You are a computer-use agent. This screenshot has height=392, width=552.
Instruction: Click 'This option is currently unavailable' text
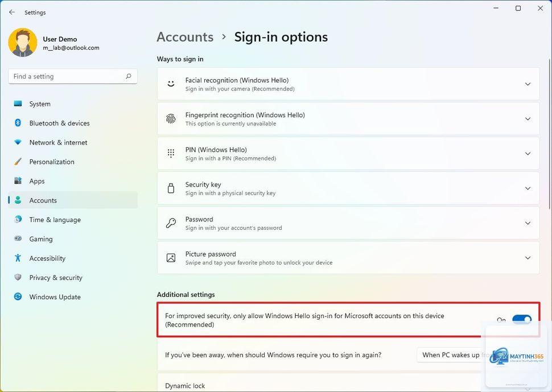tap(230, 123)
